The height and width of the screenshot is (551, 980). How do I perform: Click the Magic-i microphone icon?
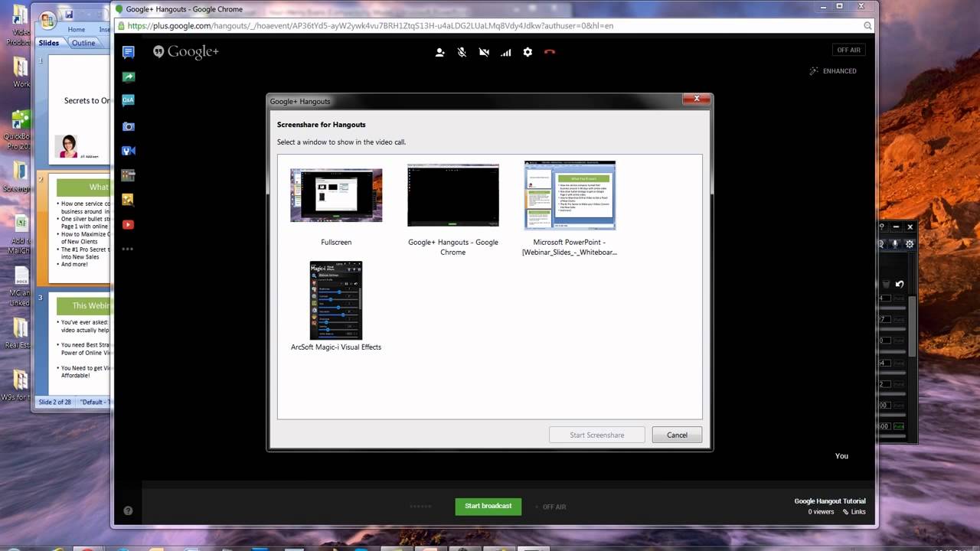(894, 244)
